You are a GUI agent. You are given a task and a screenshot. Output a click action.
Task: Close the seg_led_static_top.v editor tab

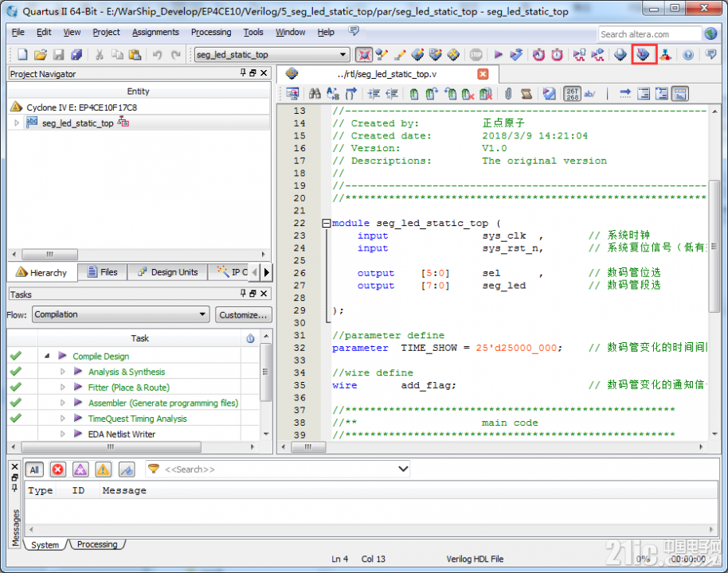point(483,74)
